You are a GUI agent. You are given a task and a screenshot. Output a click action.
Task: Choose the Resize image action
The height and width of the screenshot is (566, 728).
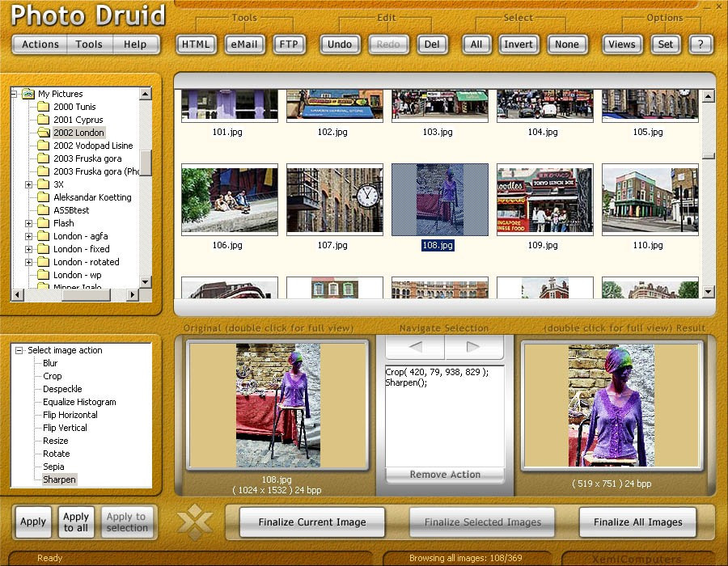55,441
